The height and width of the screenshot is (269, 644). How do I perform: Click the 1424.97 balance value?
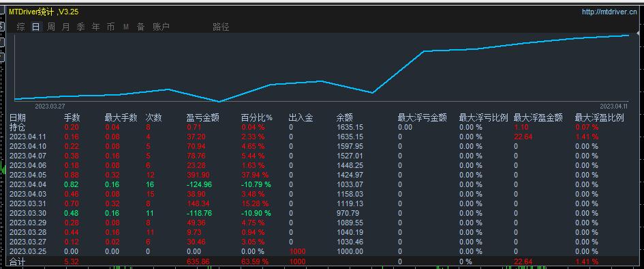pos(350,175)
